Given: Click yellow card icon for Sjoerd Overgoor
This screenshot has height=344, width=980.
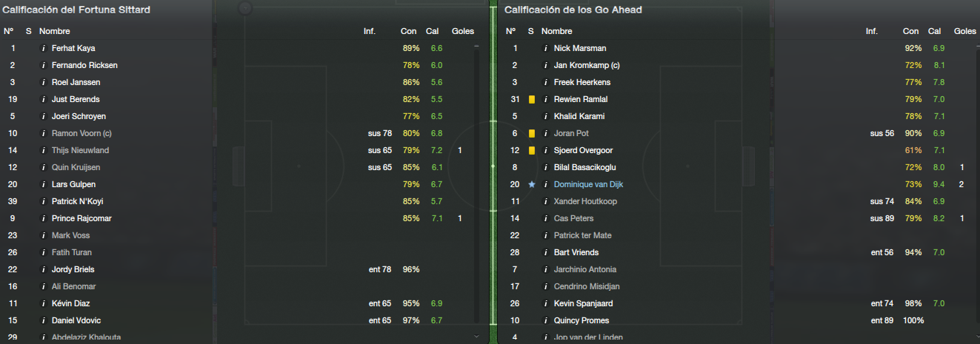Looking at the screenshot, I should coord(531,150).
